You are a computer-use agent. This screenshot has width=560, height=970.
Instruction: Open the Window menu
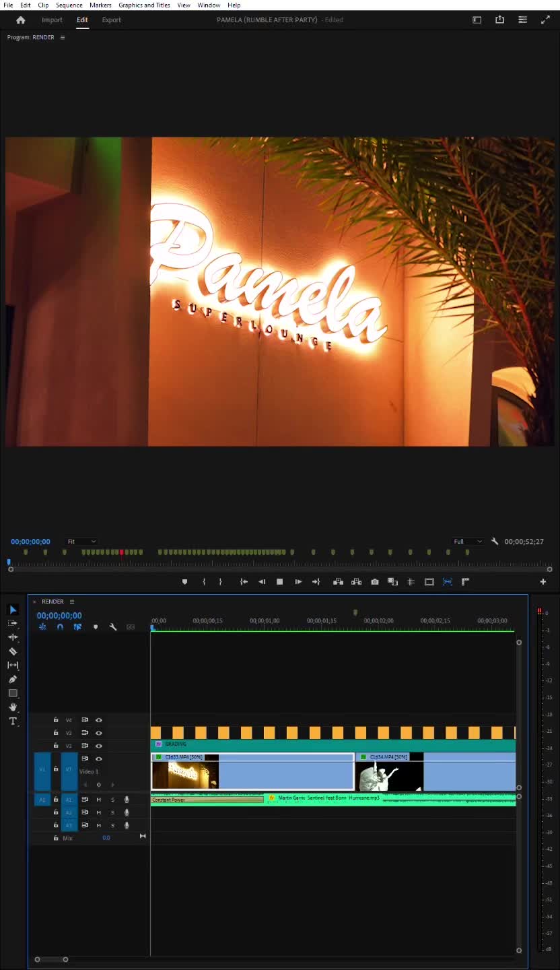(209, 5)
